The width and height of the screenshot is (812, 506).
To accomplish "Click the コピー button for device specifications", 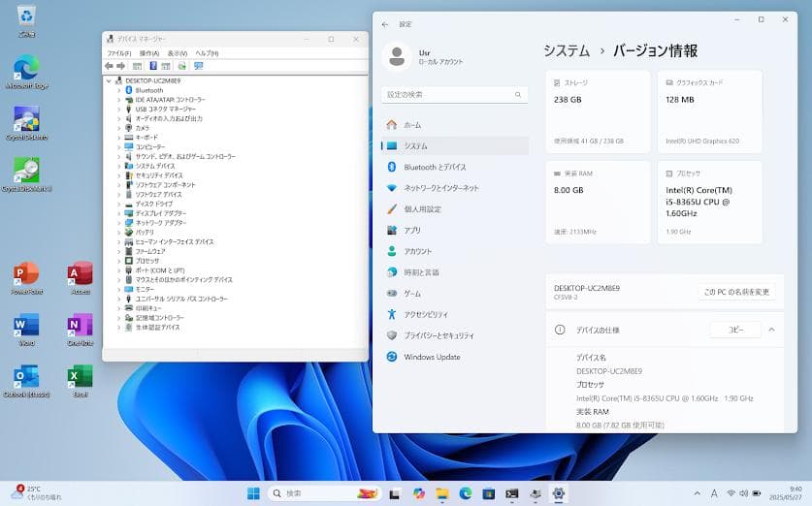I will (x=736, y=330).
